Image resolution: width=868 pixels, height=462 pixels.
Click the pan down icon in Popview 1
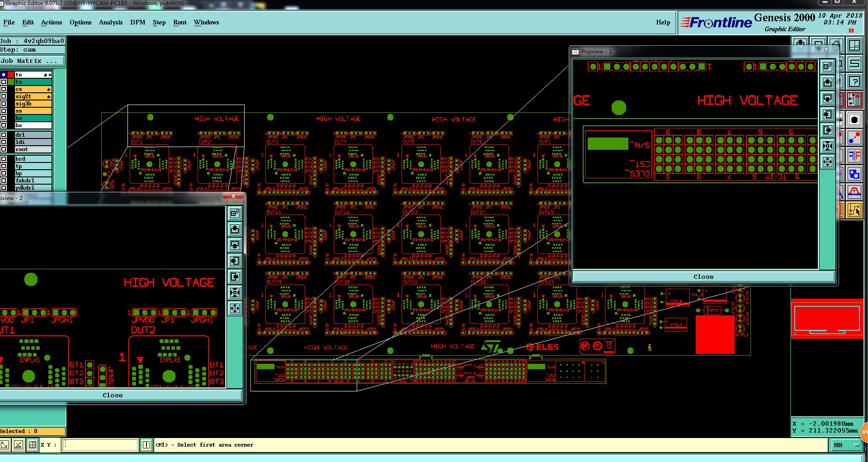827,98
